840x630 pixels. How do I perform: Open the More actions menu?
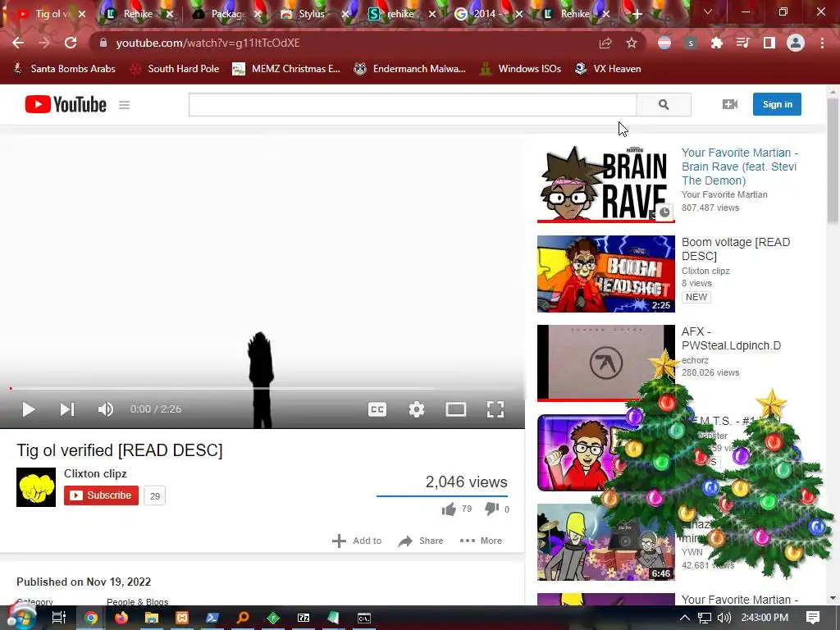click(481, 541)
